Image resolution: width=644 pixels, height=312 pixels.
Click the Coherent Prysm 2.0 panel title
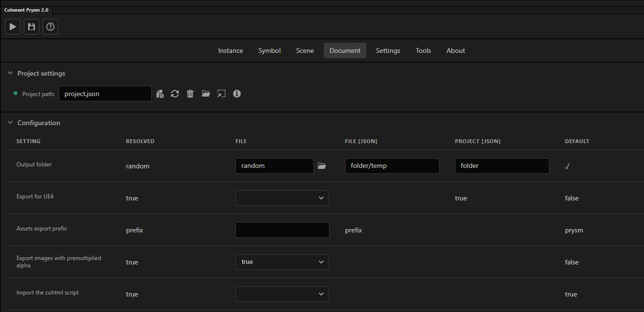[26, 10]
